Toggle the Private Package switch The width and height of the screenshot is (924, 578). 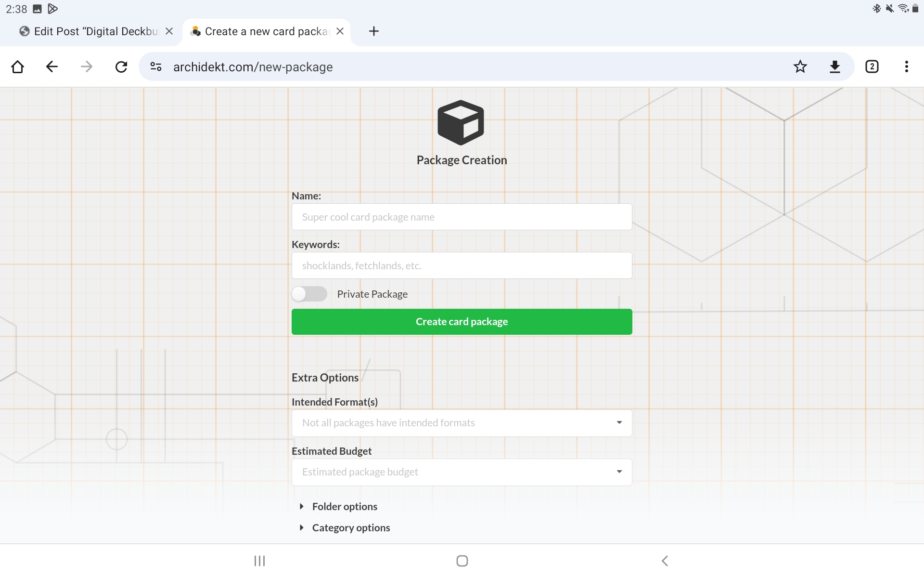[309, 294]
